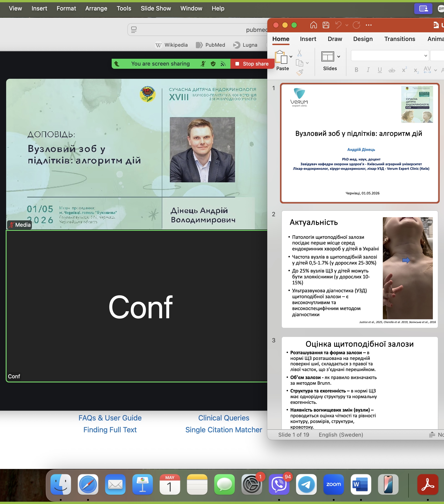Open Telegram from the dock

click(306, 484)
